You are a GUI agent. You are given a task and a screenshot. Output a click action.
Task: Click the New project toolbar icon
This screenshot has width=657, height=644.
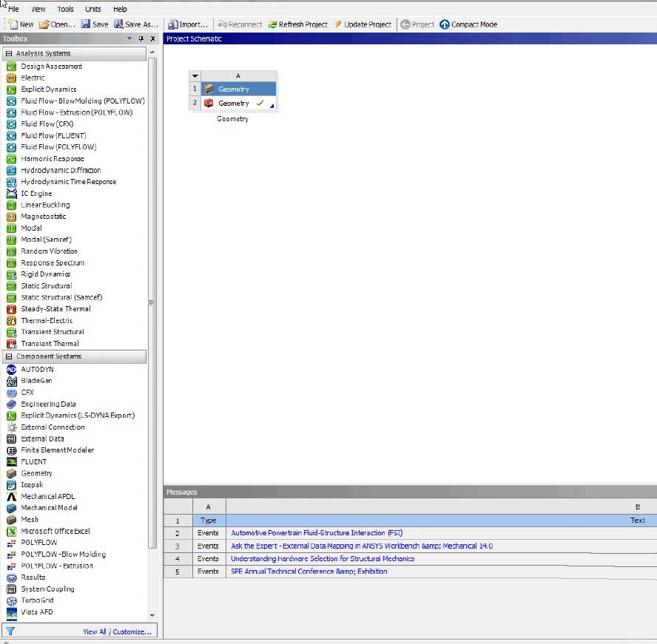(13, 24)
